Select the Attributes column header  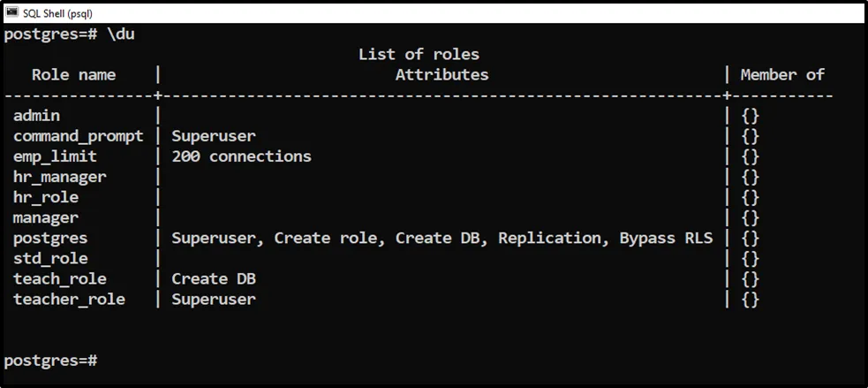pyautogui.click(x=442, y=75)
